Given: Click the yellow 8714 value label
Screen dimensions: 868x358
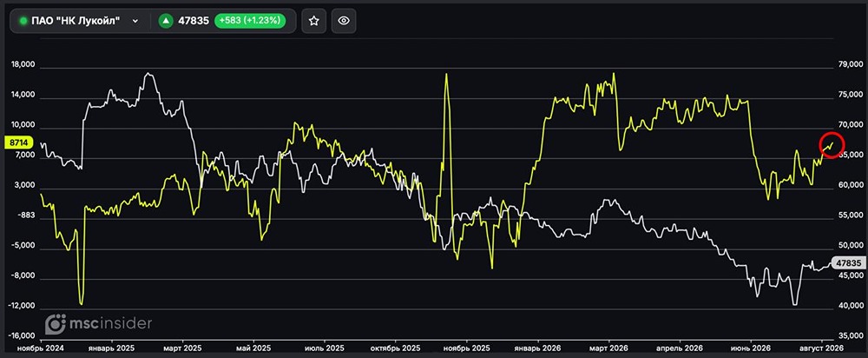Looking at the screenshot, I should click(x=19, y=143).
